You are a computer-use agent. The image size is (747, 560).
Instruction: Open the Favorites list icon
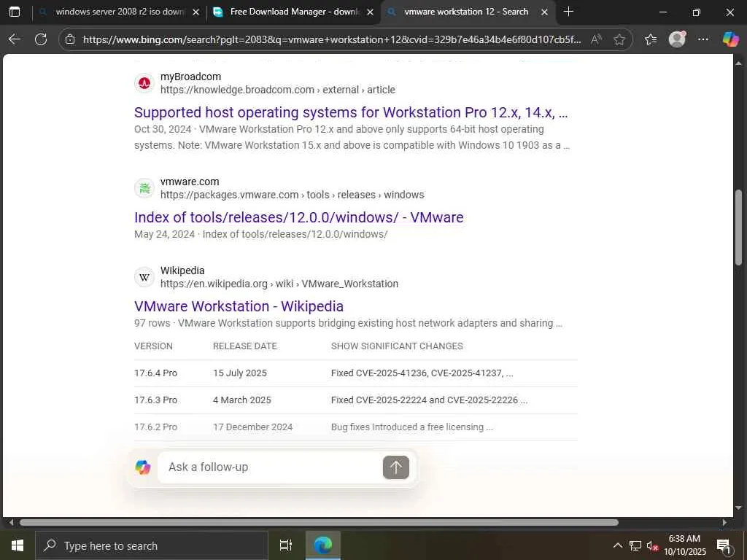[651, 39]
